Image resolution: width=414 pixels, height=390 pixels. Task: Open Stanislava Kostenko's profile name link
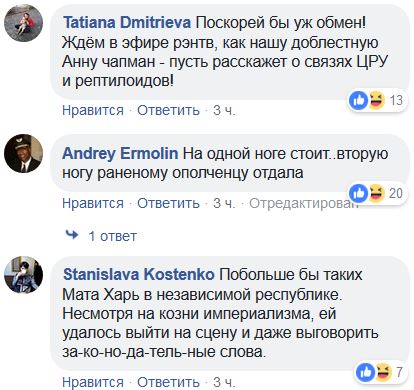coord(139,275)
